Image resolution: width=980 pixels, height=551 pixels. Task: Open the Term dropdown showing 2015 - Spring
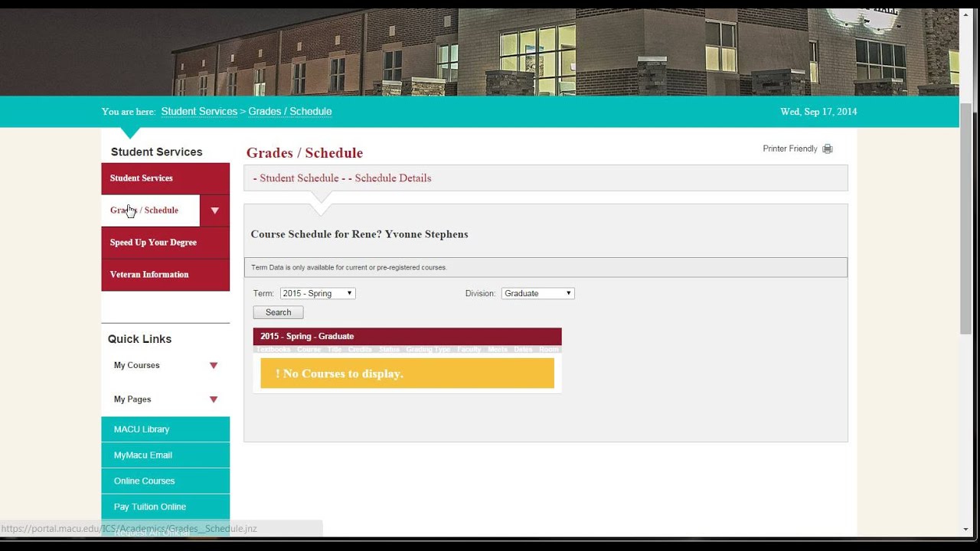(x=318, y=293)
